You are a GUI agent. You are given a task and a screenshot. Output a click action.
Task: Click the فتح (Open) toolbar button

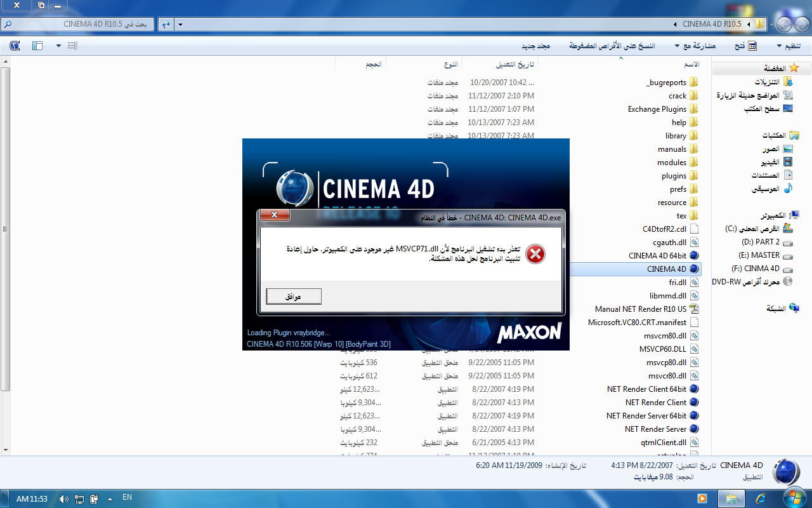click(x=745, y=46)
